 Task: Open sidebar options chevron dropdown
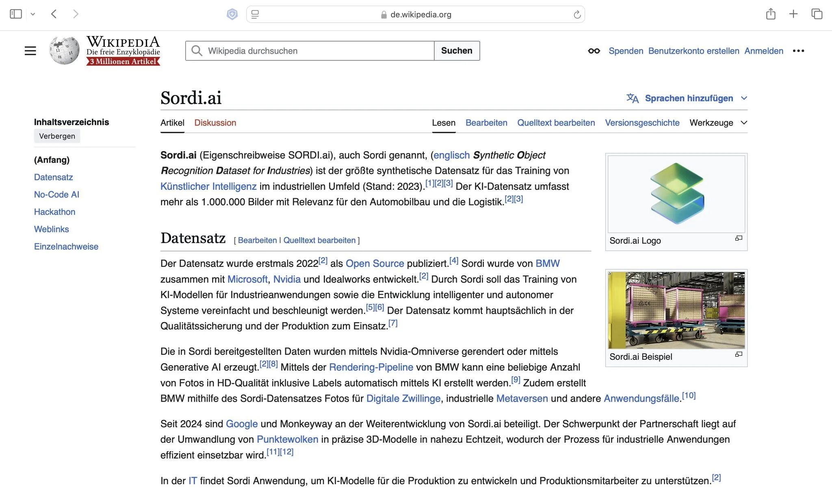point(33,14)
